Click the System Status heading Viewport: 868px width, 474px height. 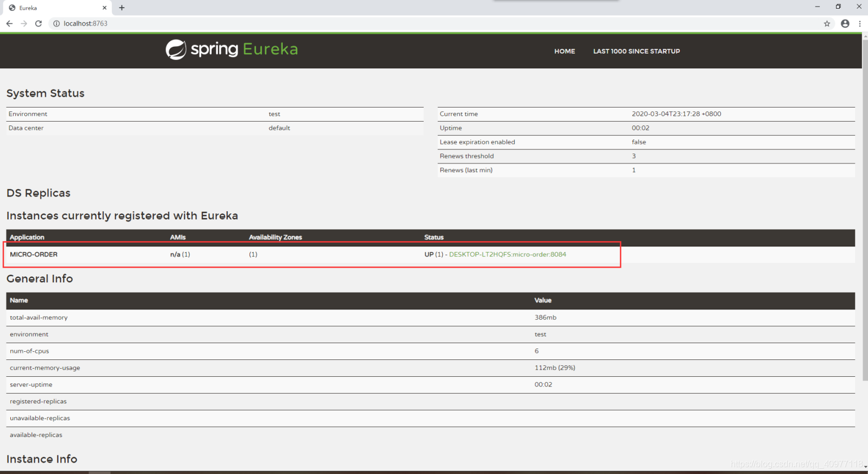(x=46, y=93)
